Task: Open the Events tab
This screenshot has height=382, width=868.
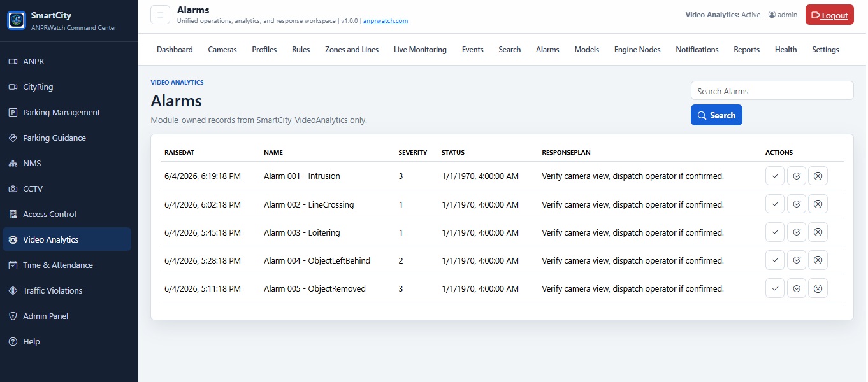Action: coord(473,50)
